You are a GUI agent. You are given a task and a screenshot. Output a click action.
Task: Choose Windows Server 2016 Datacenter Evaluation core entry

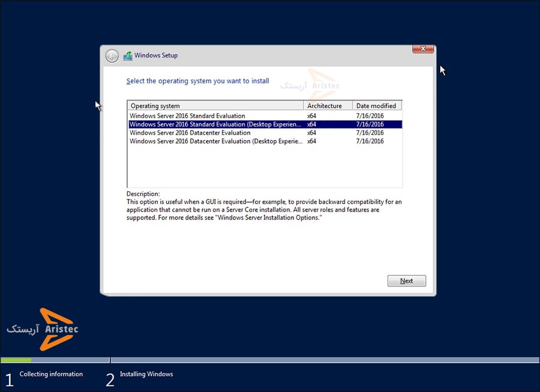[190, 132]
